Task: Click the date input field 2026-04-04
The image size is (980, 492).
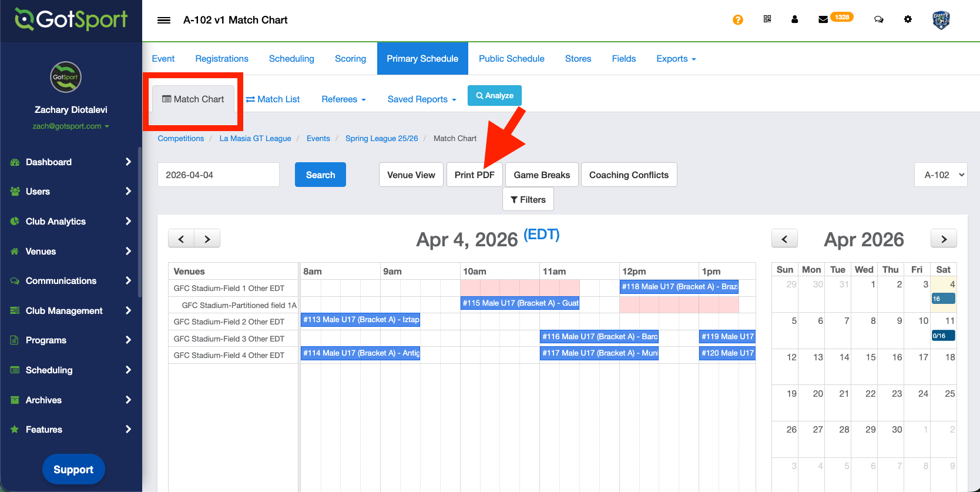Action: (x=218, y=175)
